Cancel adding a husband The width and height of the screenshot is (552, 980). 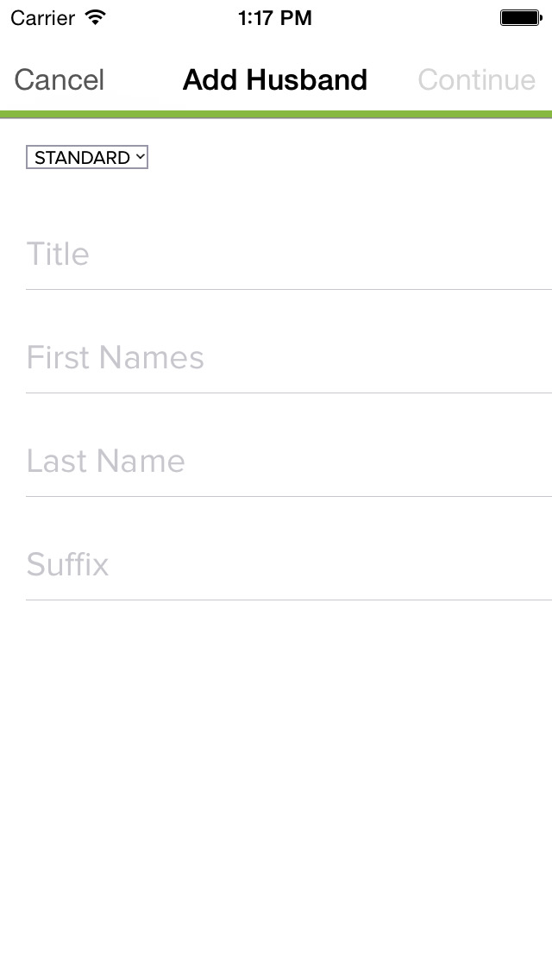pos(60,80)
